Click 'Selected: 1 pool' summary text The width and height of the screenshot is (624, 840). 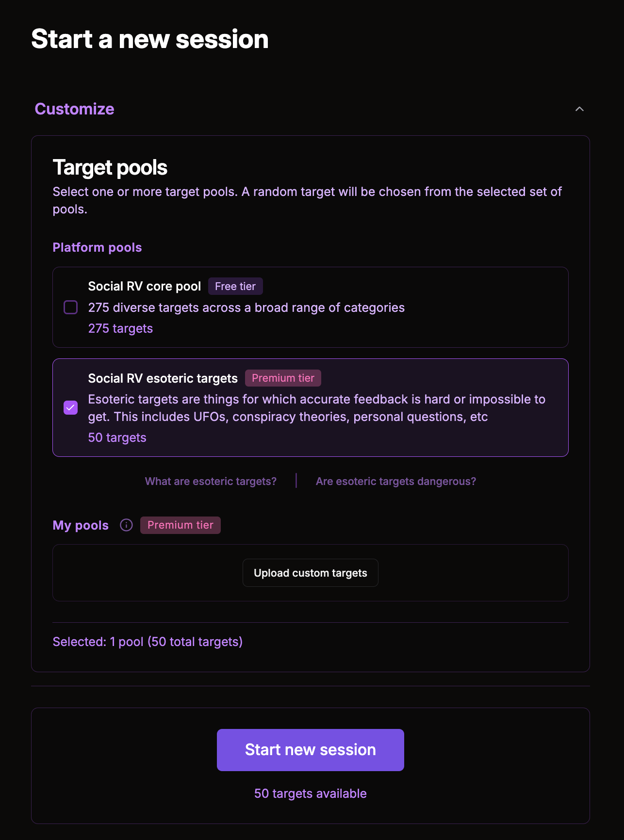point(148,642)
